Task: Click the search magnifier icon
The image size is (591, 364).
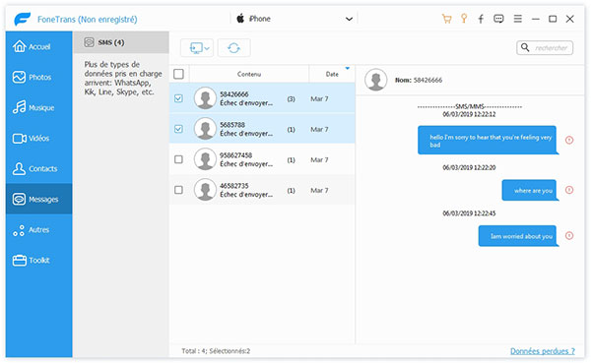Action: (525, 47)
